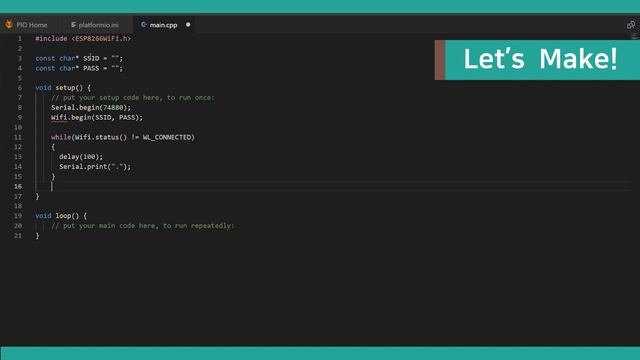This screenshot has width=640, height=360.
Task: Click the PlatformIO logo icon on PIO Home tab
Action: [x=9, y=24]
